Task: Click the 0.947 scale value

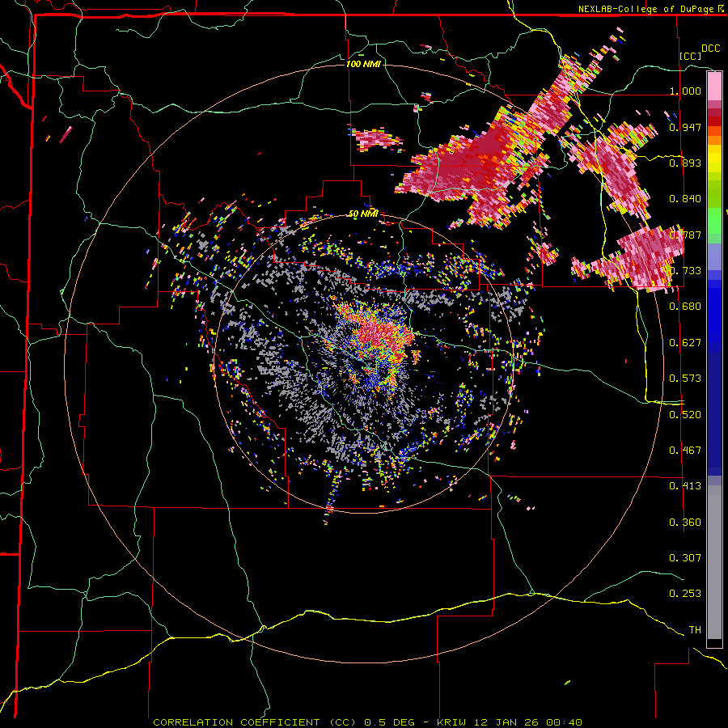Action: [685, 127]
